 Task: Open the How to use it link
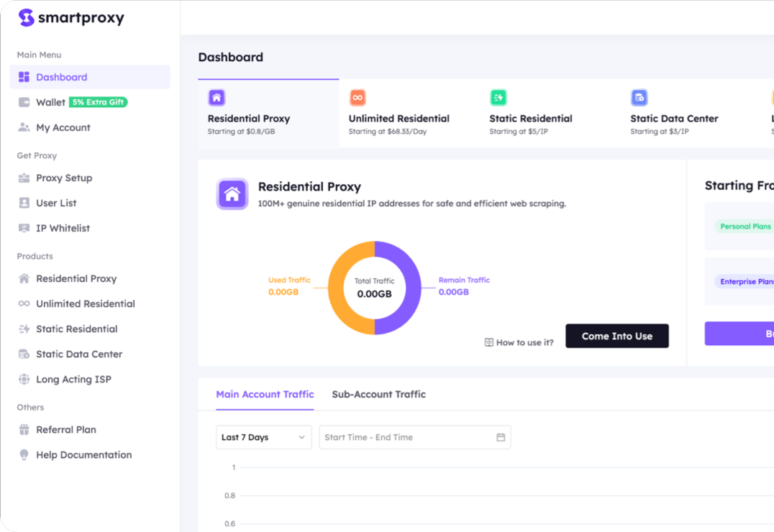click(519, 343)
